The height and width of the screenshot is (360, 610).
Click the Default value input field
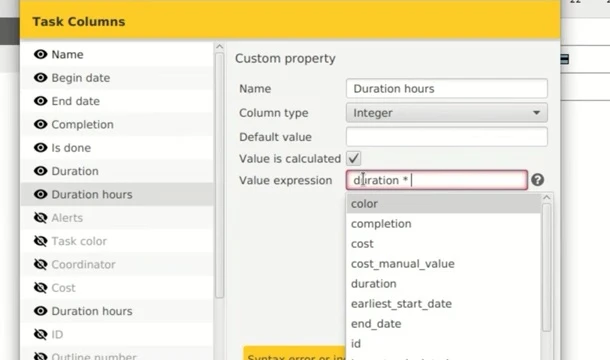pos(447,137)
